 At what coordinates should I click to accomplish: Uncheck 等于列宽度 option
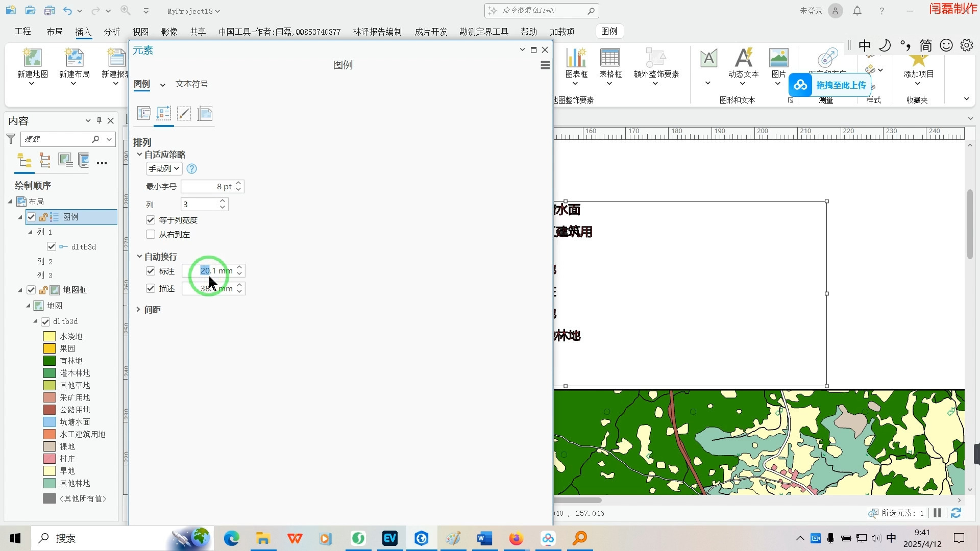click(x=150, y=219)
